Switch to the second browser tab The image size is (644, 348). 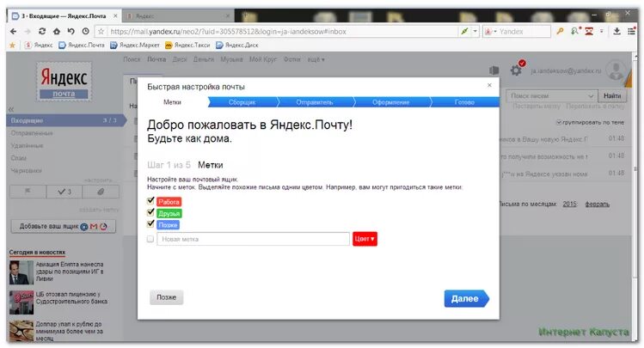point(179,16)
